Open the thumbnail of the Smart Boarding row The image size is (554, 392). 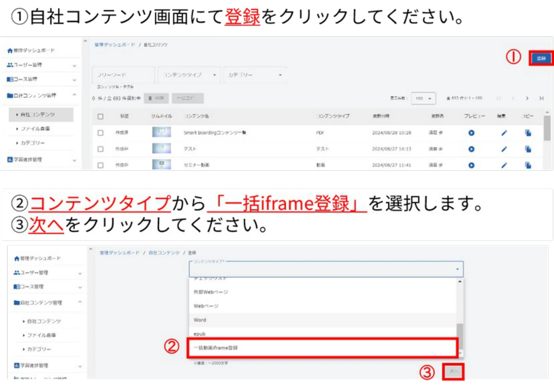pos(161,132)
